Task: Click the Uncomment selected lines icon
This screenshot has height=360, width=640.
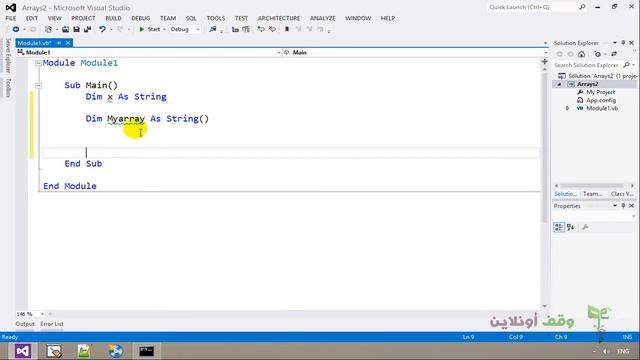Action: [272, 29]
